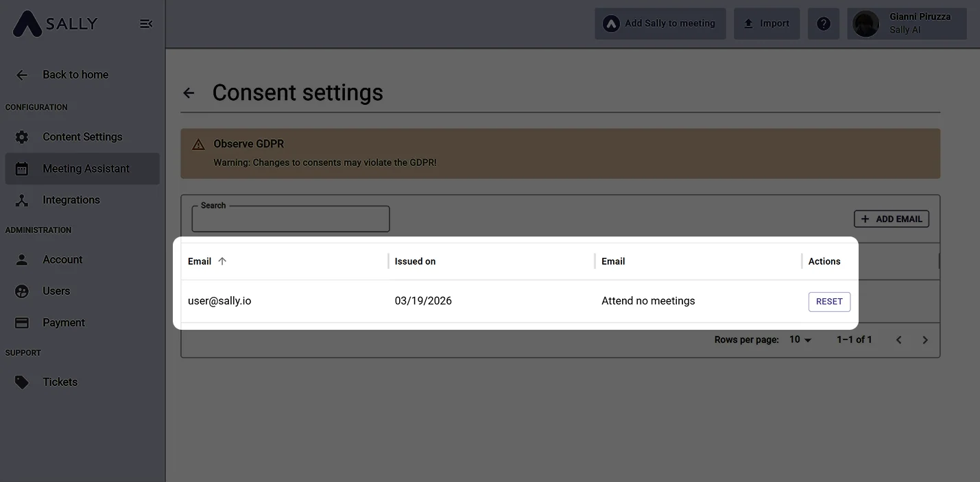Image resolution: width=980 pixels, height=482 pixels.
Task: Click Back to home link
Action: click(75, 75)
